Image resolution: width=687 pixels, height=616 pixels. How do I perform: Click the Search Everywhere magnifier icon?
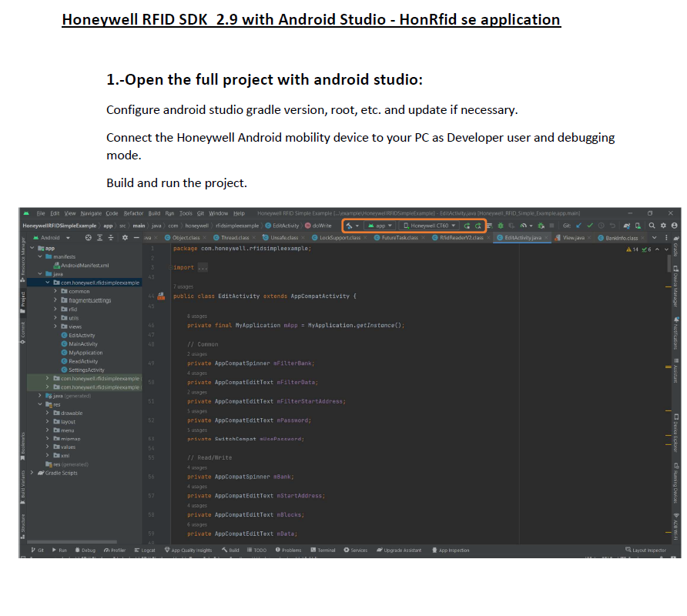(x=652, y=226)
